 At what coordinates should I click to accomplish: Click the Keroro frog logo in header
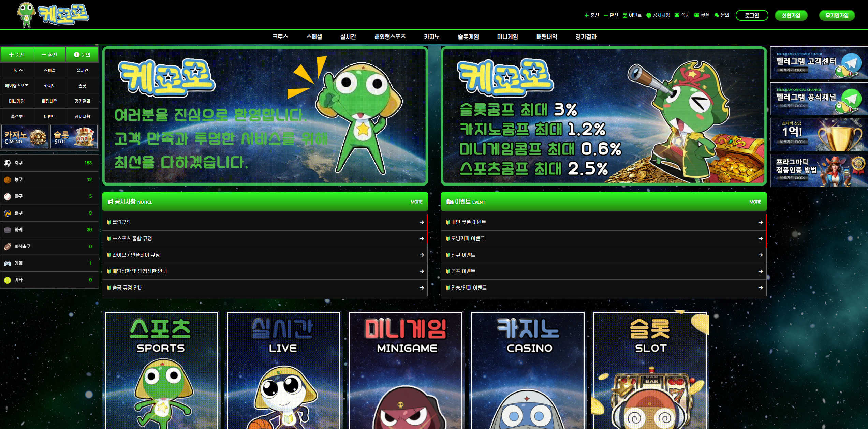pyautogui.click(x=53, y=15)
